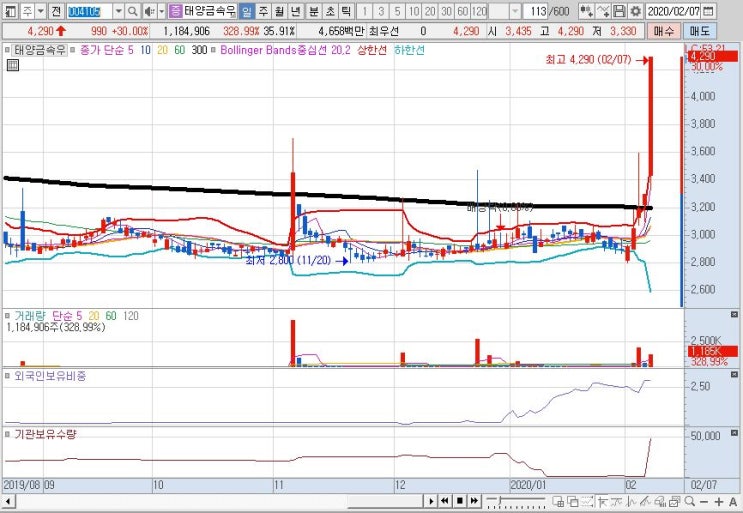Click the 최고 4,290 (02/07) high label
The height and width of the screenshot is (513, 743).
point(589,60)
